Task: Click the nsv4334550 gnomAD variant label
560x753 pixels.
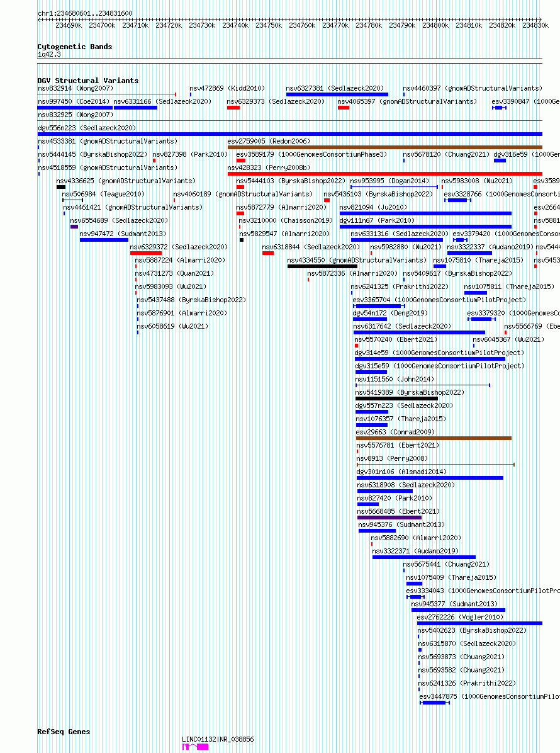Action: pos(357,260)
